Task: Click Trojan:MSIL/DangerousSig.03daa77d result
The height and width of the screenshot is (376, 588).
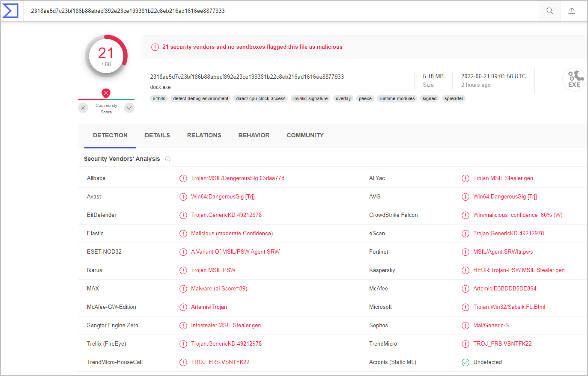Action: pos(238,178)
